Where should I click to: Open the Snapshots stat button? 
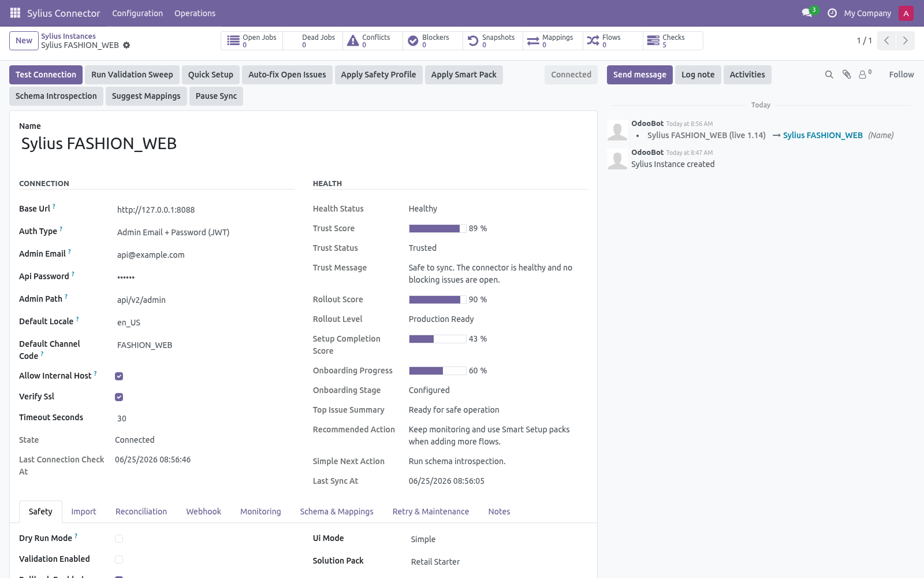click(493, 41)
